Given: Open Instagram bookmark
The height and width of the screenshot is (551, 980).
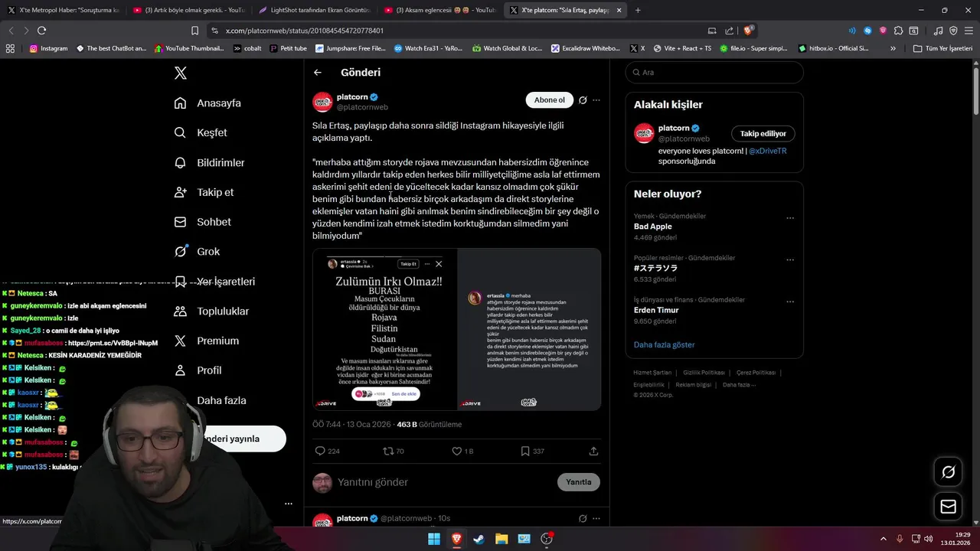Looking at the screenshot, I should click(x=48, y=48).
